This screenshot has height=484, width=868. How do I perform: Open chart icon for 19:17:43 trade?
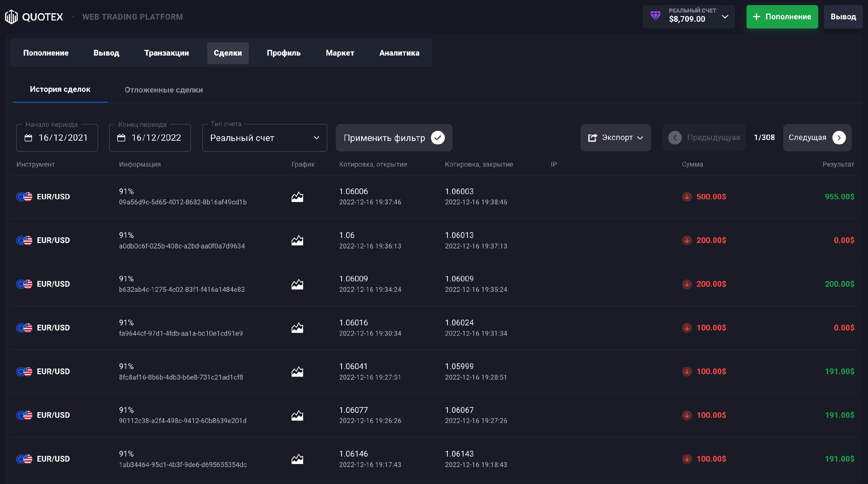point(297,459)
